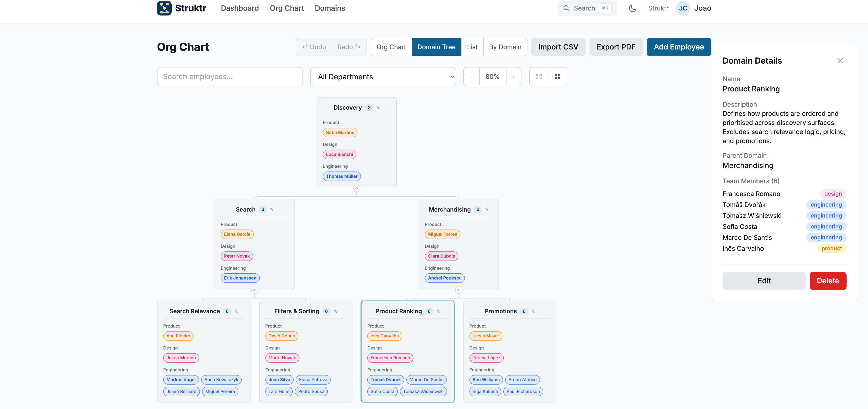This screenshot has width=868, height=409.
Task: Click the edit pencil on the Discovery node
Action: pos(378,108)
